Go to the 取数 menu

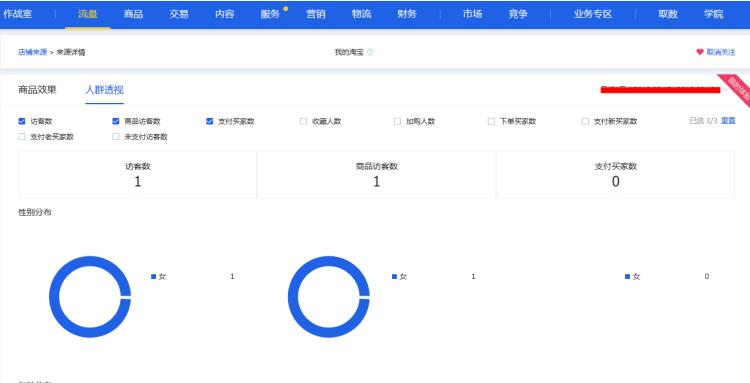[668, 14]
